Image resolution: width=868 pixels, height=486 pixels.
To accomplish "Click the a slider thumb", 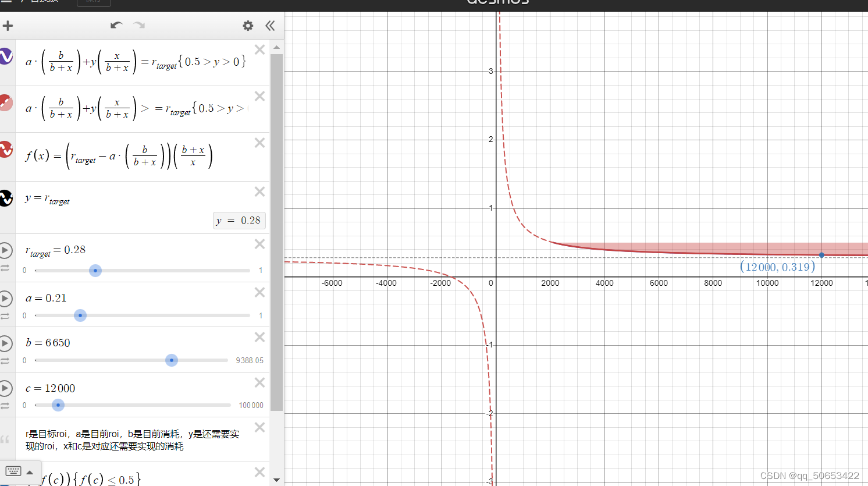I will [x=80, y=315].
